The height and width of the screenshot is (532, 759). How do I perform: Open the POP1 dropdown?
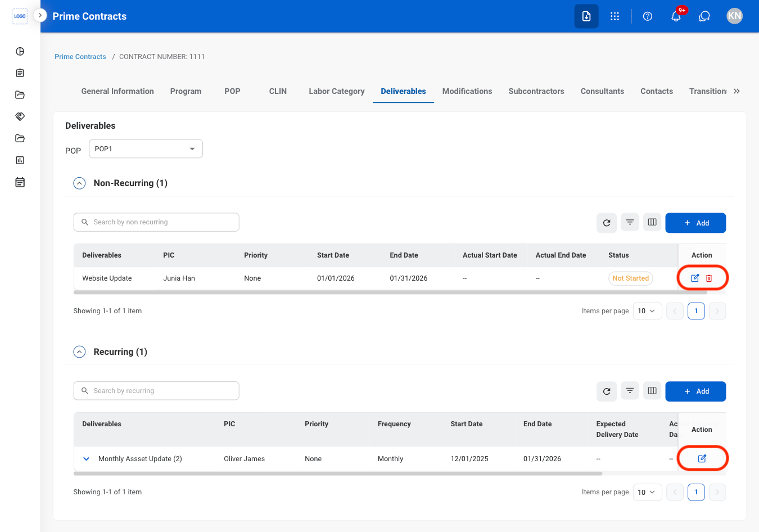146,149
